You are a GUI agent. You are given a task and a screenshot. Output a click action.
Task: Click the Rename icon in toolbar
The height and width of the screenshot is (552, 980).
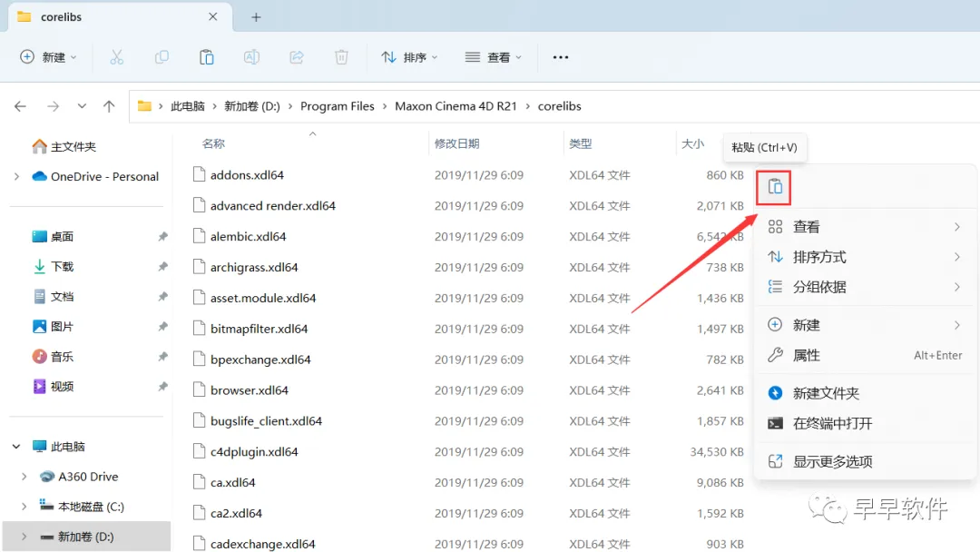tap(252, 57)
